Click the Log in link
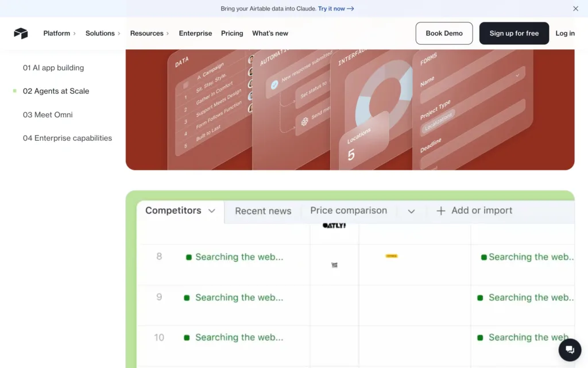Image resolution: width=588 pixels, height=368 pixels. [x=565, y=33]
